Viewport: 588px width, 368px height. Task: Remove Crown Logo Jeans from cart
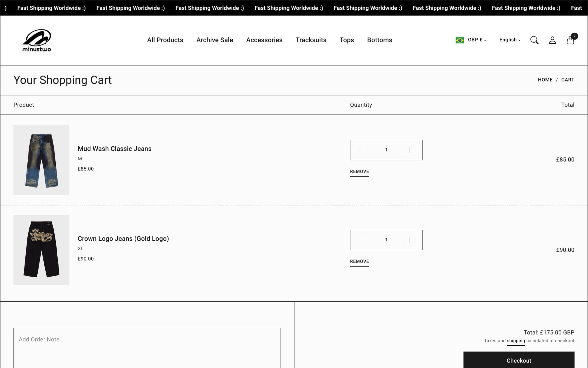pos(359,261)
